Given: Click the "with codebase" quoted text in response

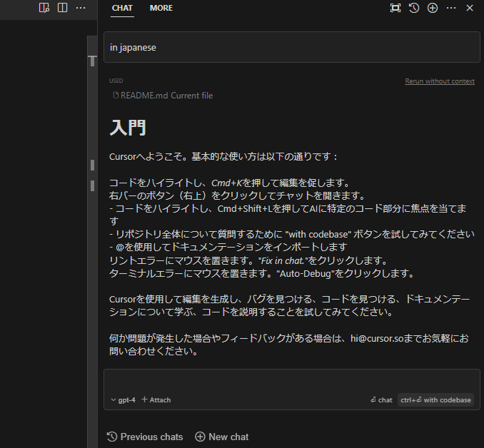Looking at the screenshot, I should 318,235.
